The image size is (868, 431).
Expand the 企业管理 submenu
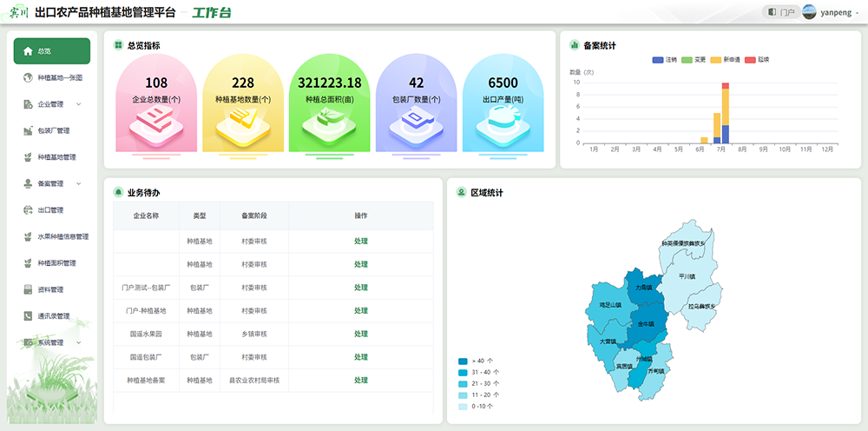tap(79, 104)
